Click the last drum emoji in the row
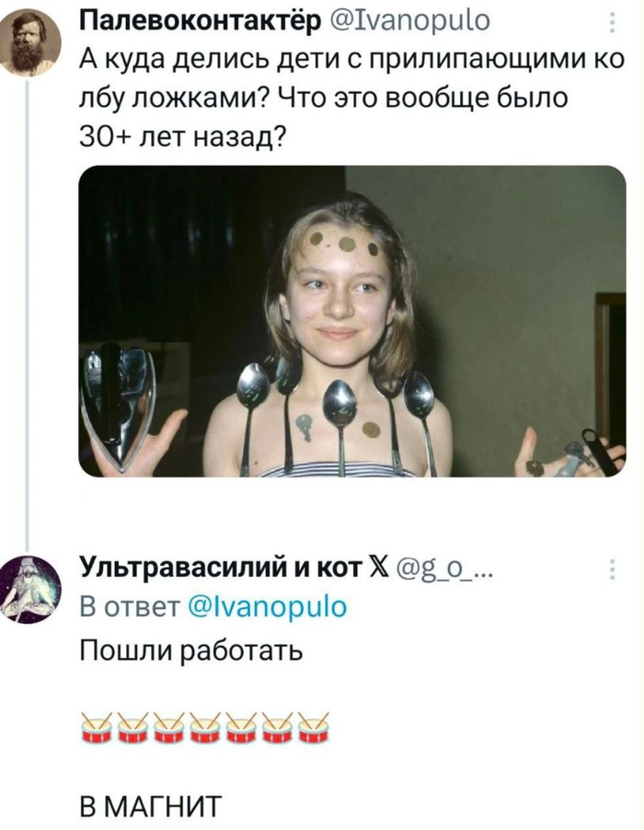Image resolution: width=644 pixels, height=830 pixels. click(x=314, y=728)
